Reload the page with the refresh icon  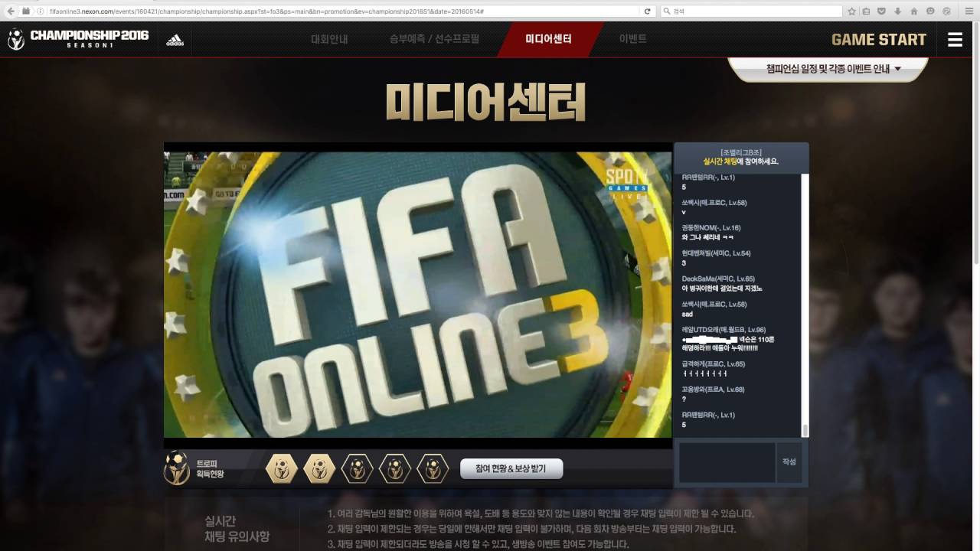click(x=648, y=11)
